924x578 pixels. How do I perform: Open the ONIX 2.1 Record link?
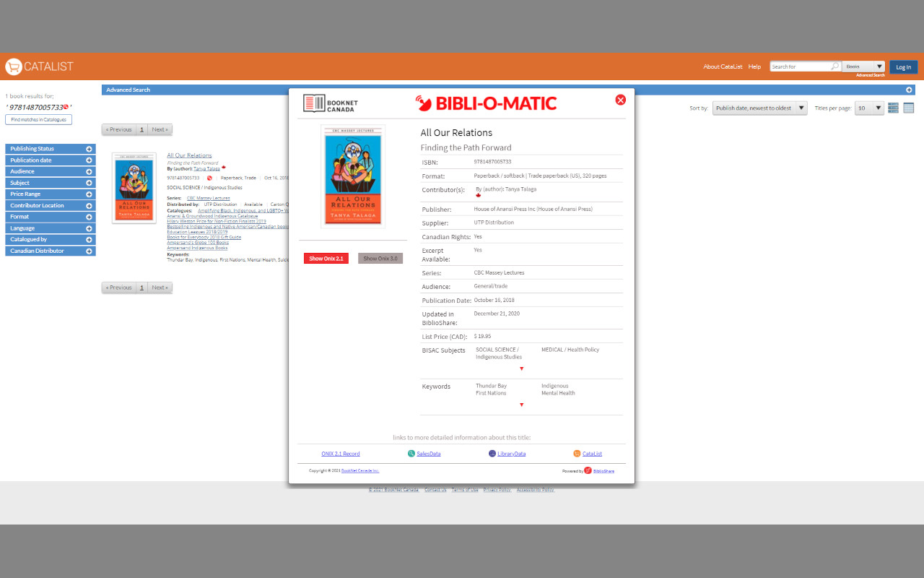[x=340, y=453]
